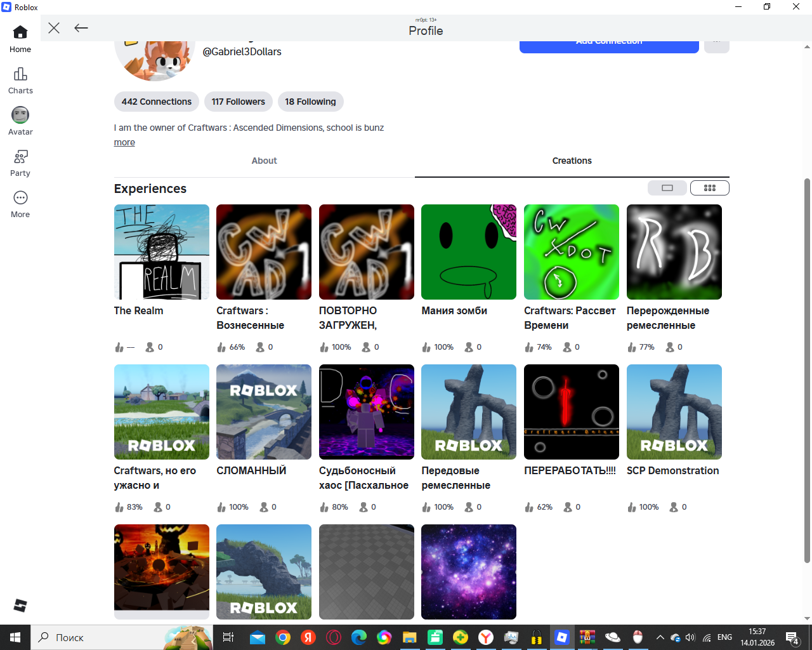This screenshot has width=812, height=650.
Task: Open the taskbar clock and date
Action: click(x=757, y=637)
